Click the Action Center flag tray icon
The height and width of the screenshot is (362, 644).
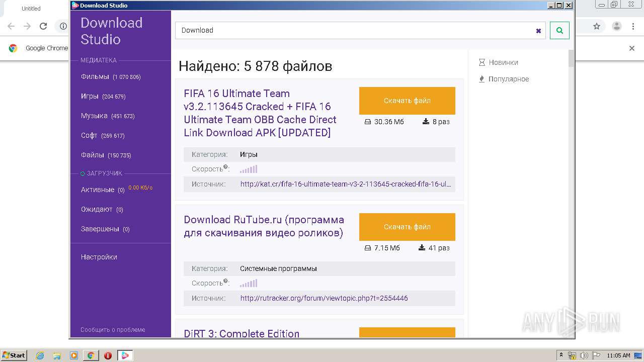point(596,355)
